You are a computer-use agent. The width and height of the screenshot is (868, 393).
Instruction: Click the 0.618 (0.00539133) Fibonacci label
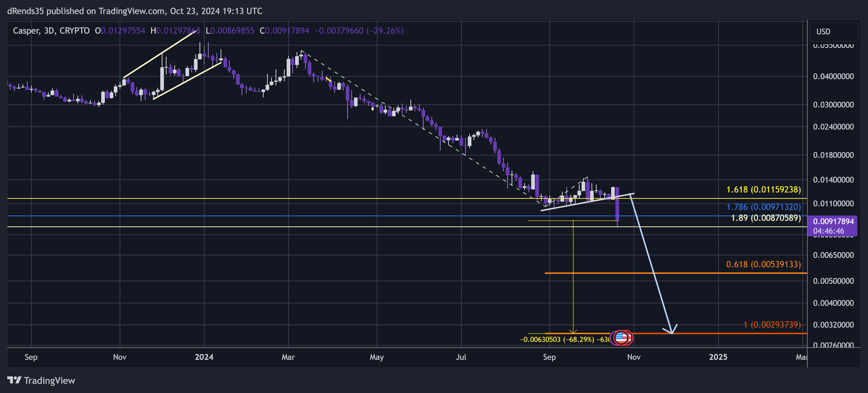point(763,264)
